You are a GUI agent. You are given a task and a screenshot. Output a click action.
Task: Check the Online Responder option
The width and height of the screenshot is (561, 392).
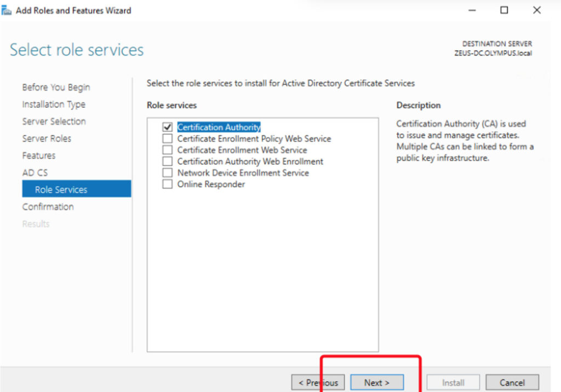pyautogui.click(x=168, y=185)
